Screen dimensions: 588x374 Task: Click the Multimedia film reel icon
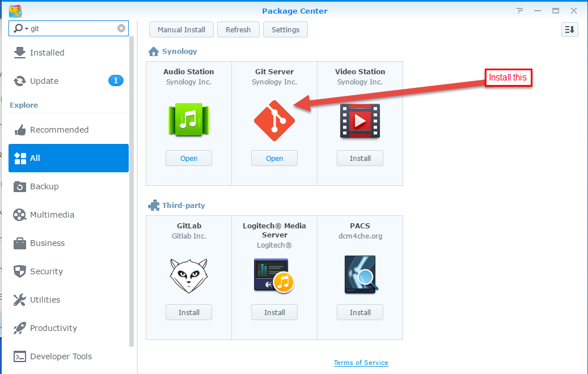coord(20,215)
